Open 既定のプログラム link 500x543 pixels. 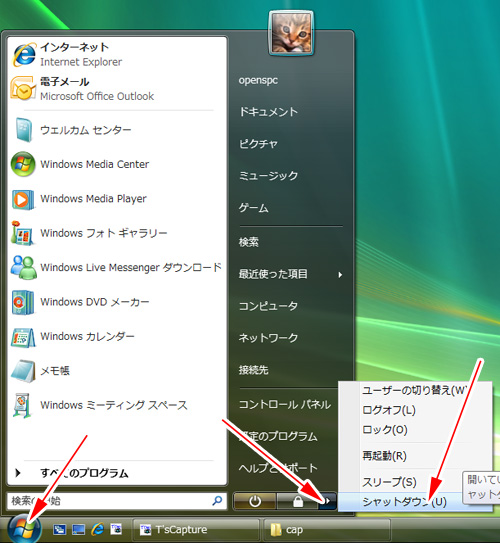pos(278,436)
